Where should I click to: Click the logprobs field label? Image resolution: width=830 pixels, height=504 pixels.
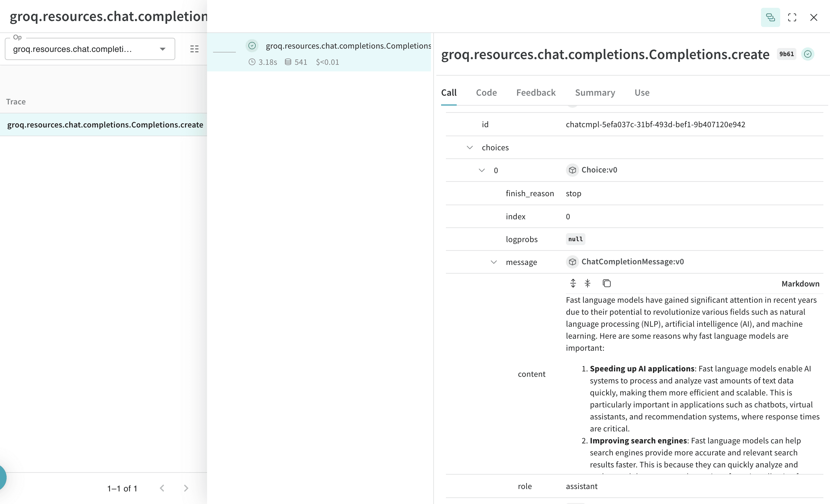[522, 239]
